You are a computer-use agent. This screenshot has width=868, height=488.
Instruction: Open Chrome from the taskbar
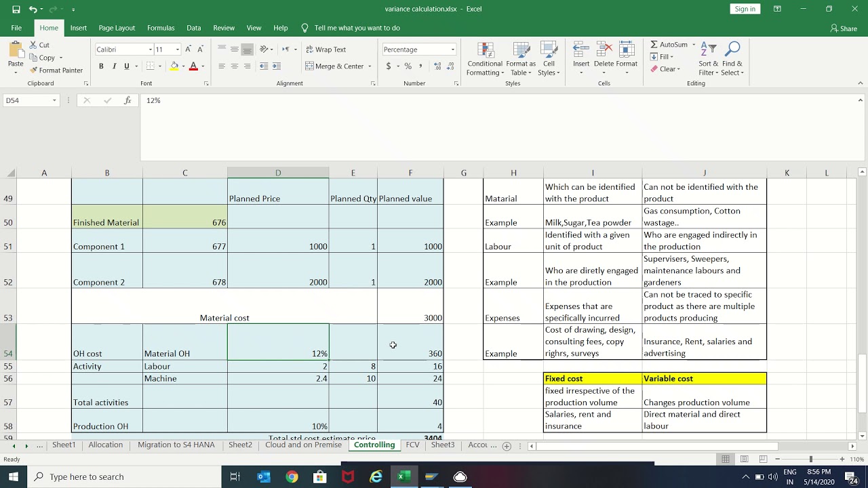pos(292,477)
